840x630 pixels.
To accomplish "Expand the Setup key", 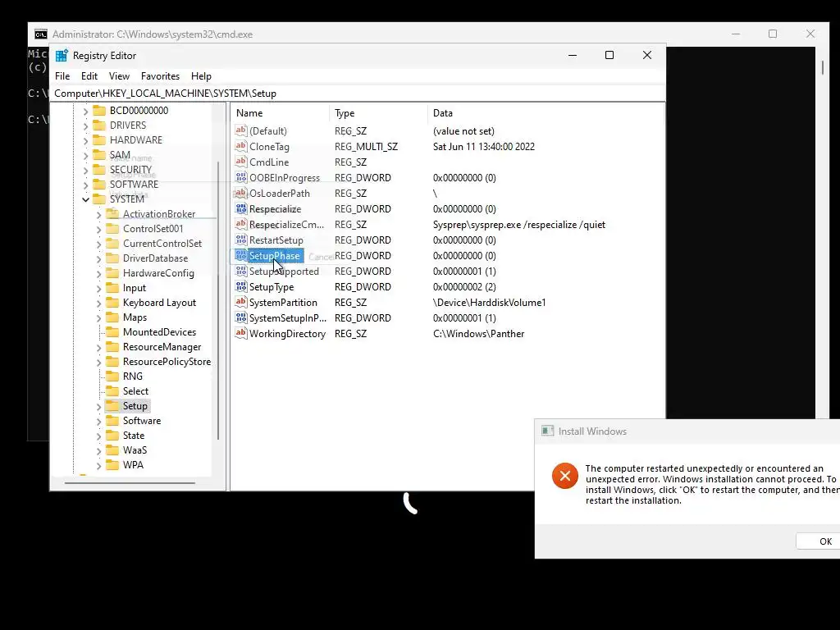I will tap(98, 407).
